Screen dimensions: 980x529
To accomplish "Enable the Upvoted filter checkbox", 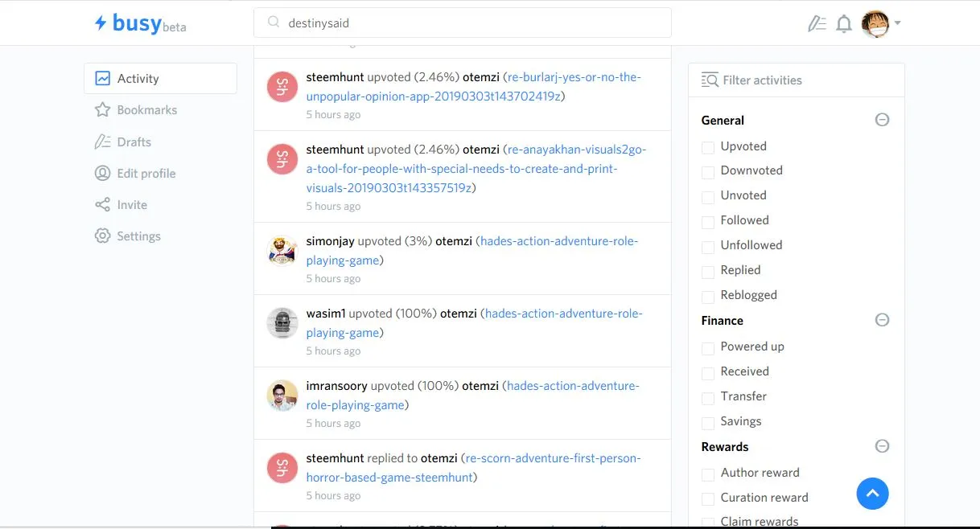I will pos(708,147).
